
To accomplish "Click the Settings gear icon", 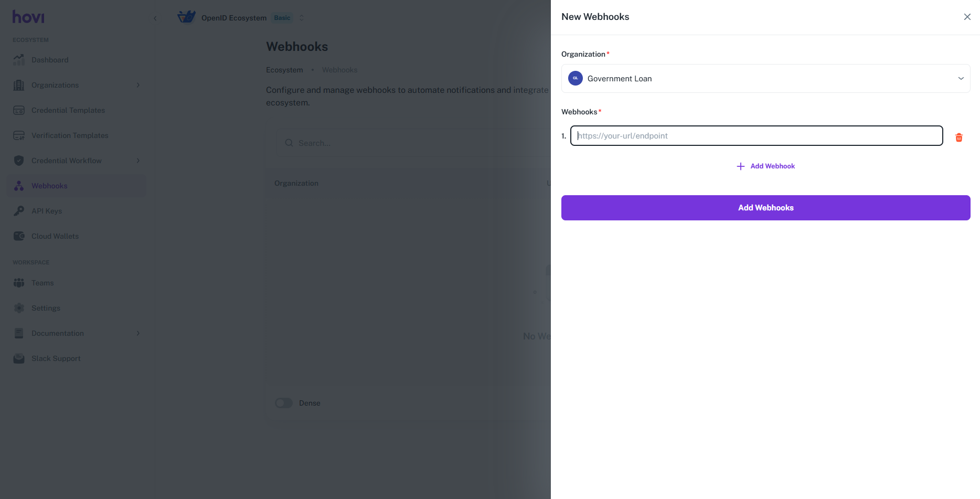I will click(x=19, y=308).
